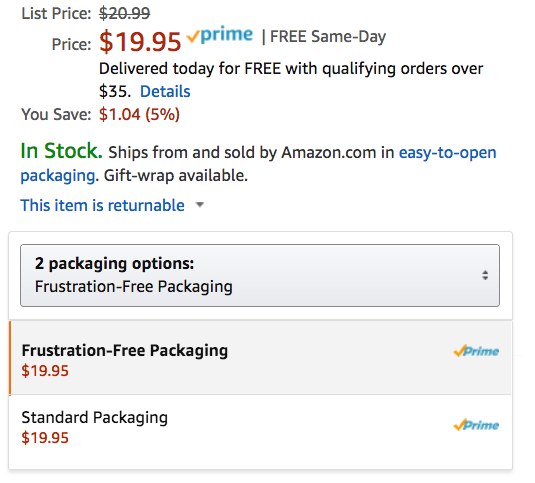Click the This item is returnable link
The image size is (535, 483).
[103, 205]
